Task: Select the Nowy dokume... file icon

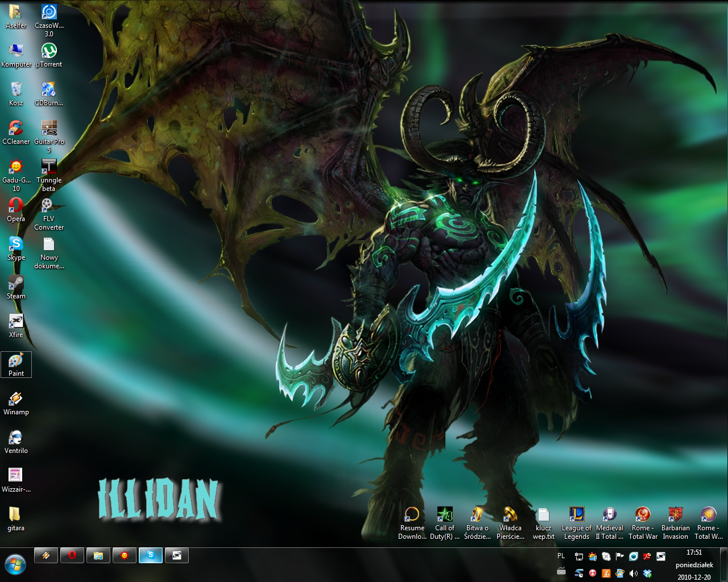Action: pos(49,253)
